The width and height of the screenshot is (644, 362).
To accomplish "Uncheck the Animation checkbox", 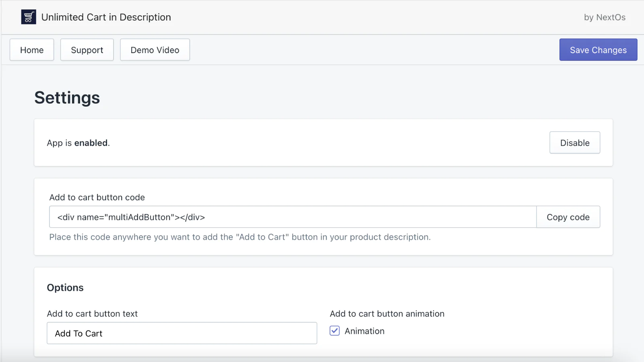I will click(334, 331).
